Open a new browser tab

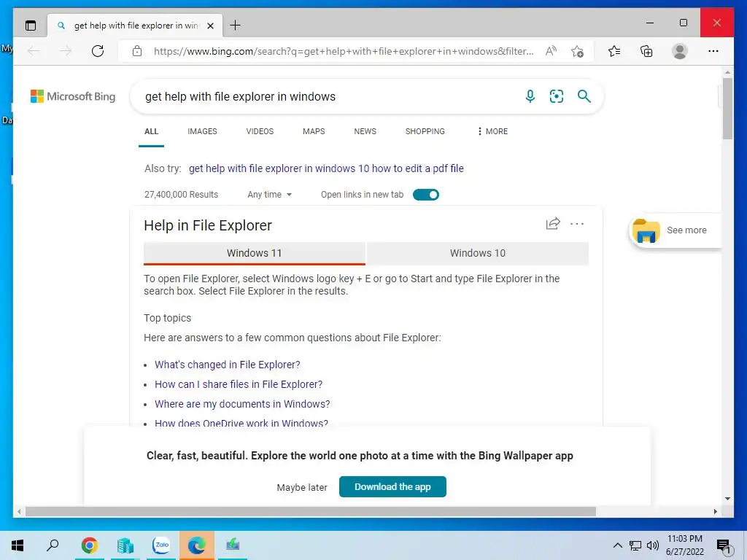point(236,26)
